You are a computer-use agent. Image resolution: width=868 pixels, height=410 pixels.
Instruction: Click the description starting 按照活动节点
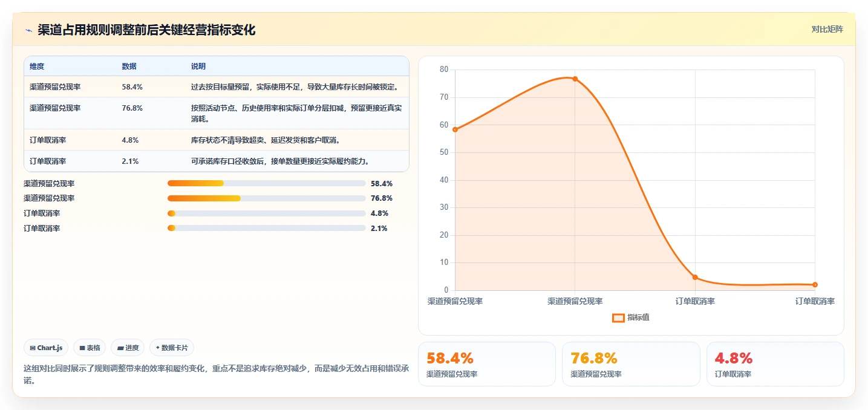coord(296,113)
